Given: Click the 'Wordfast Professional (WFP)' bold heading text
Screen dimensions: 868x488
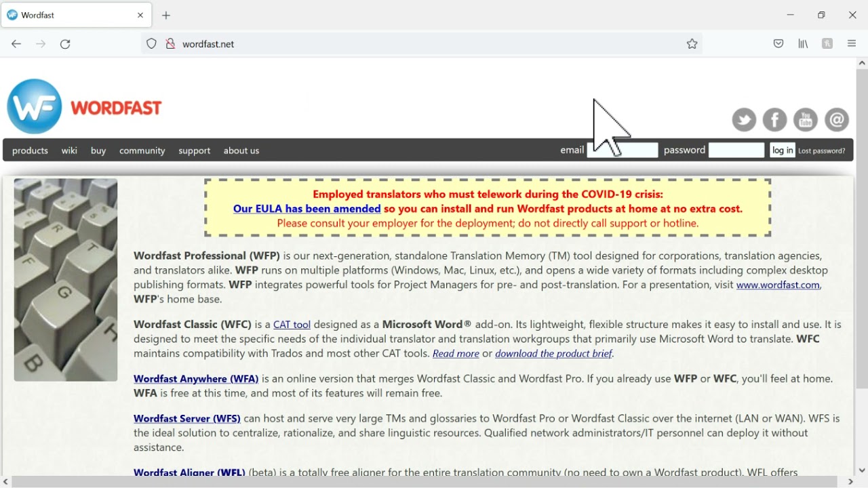Looking at the screenshot, I should pyautogui.click(x=207, y=256).
